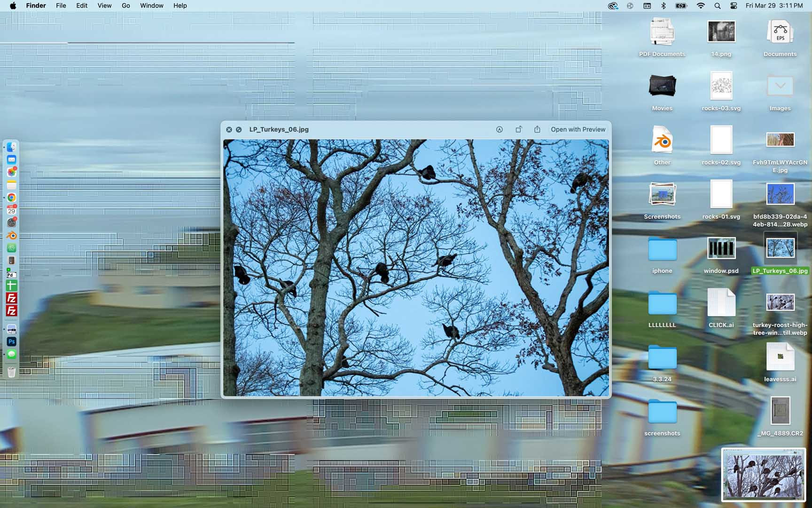Open the Trash in the Dock
812x508 pixels.
pos(12,373)
